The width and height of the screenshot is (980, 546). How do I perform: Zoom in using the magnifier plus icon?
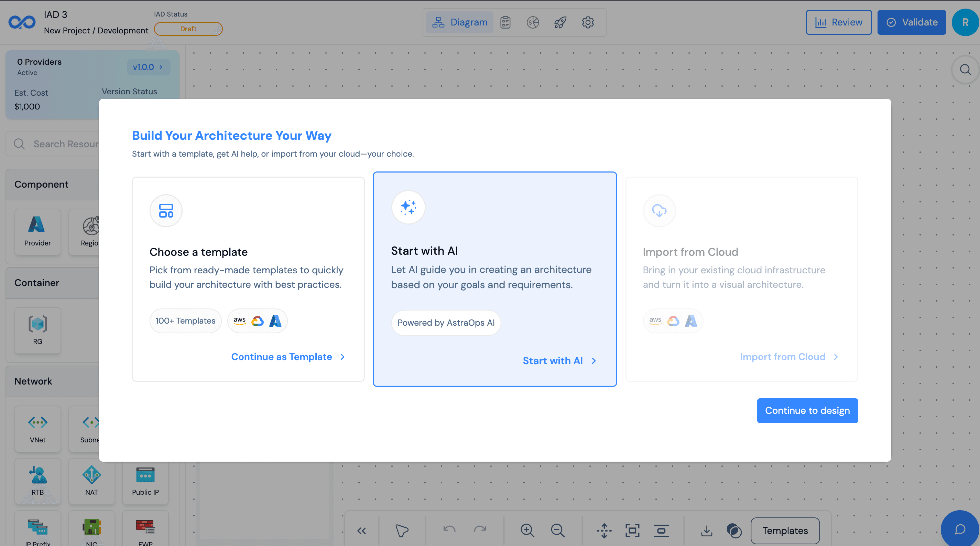click(x=527, y=531)
